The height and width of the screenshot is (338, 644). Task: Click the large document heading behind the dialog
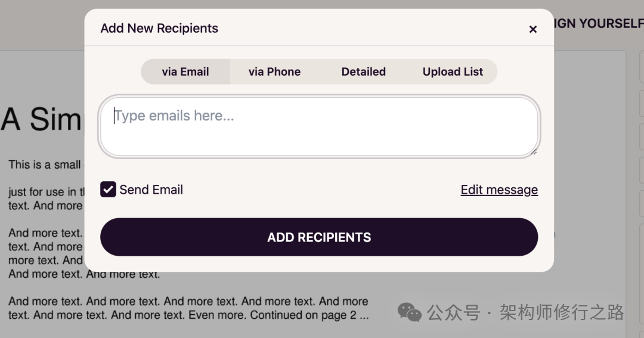point(41,119)
